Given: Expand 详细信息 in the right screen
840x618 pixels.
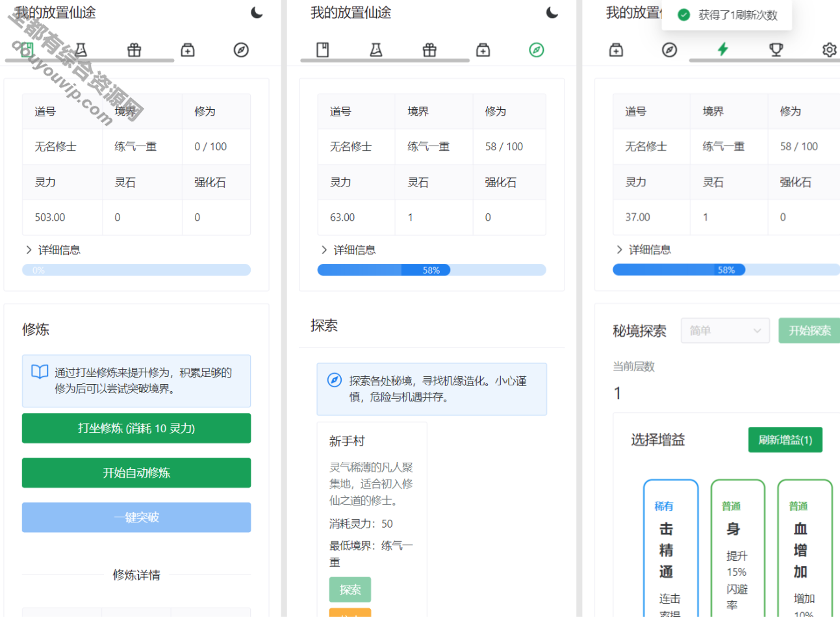Looking at the screenshot, I should 643,250.
